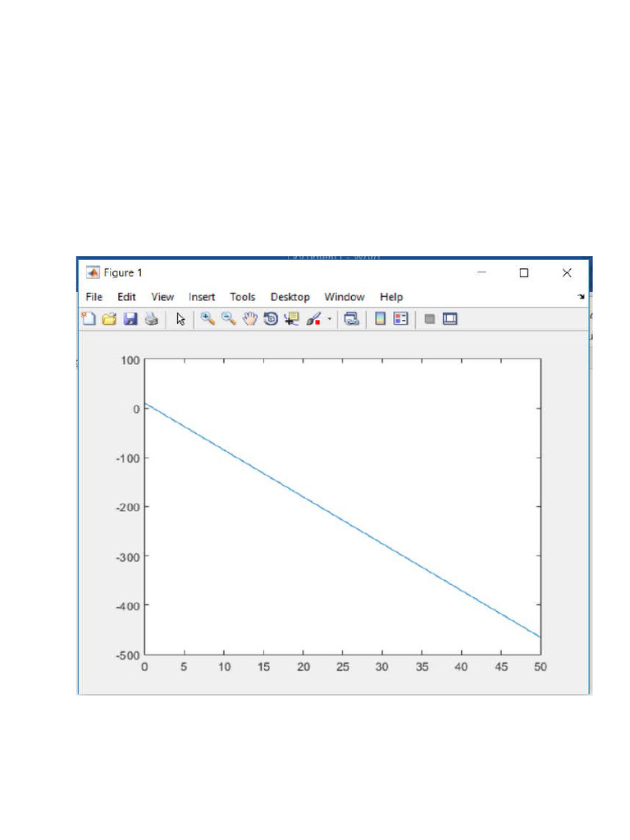Image resolution: width=630 pixels, height=840 pixels.
Task: Click the blue plotted line
Action: click(343, 520)
